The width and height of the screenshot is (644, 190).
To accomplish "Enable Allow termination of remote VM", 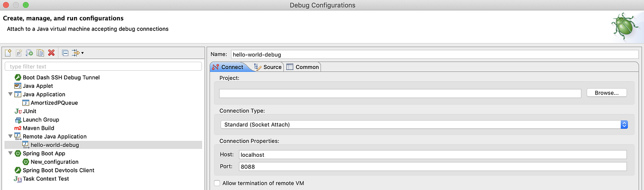I will [x=217, y=183].
